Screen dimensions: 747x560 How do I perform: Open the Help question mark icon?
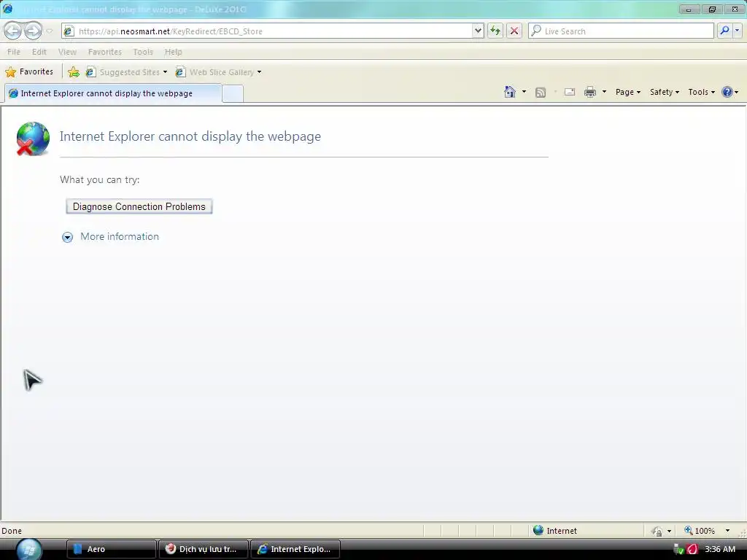click(727, 92)
